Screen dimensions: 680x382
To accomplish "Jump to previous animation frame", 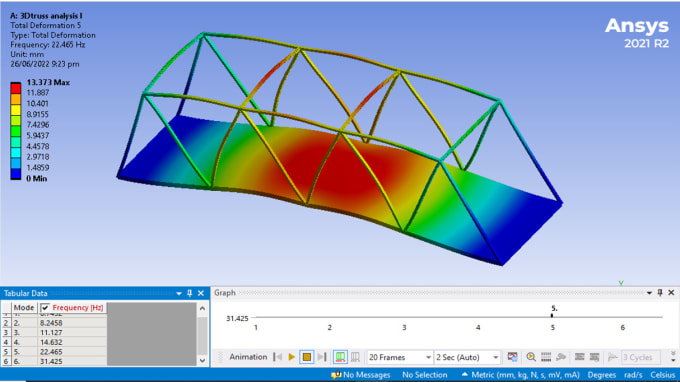I will coord(278,357).
